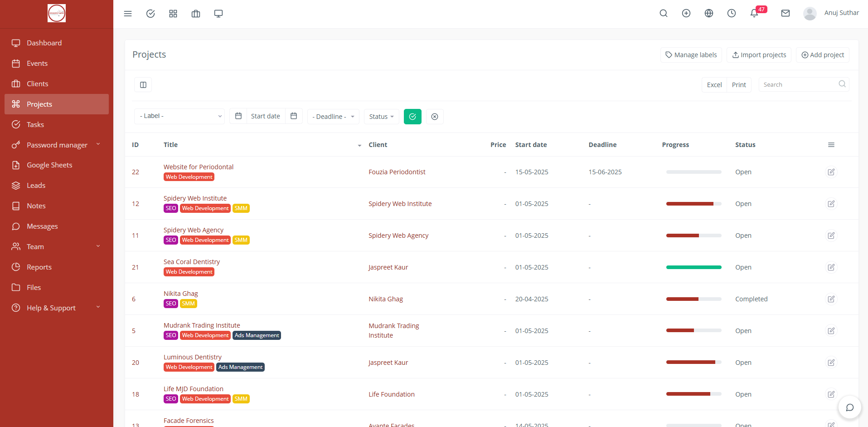The height and width of the screenshot is (427, 868).
Task: Click the Spidery Web Institute progress bar
Action: pos(693,204)
